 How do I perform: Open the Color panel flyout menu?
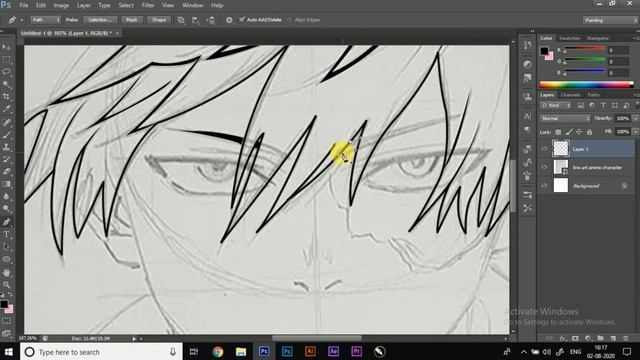tap(636, 38)
